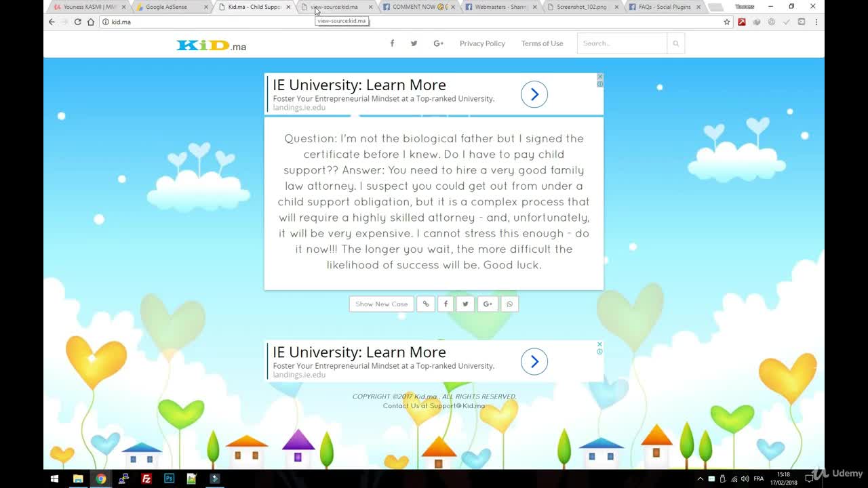Viewport: 868px width, 488px height.
Task: Click the search magnifier button in header
Action: [675, 43]
